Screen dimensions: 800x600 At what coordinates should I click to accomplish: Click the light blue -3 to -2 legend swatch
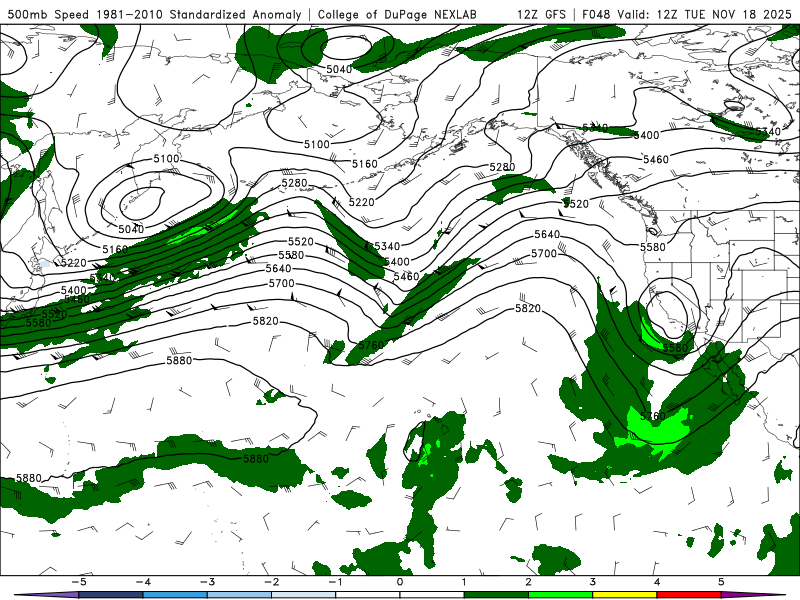[x=239, y=595]
